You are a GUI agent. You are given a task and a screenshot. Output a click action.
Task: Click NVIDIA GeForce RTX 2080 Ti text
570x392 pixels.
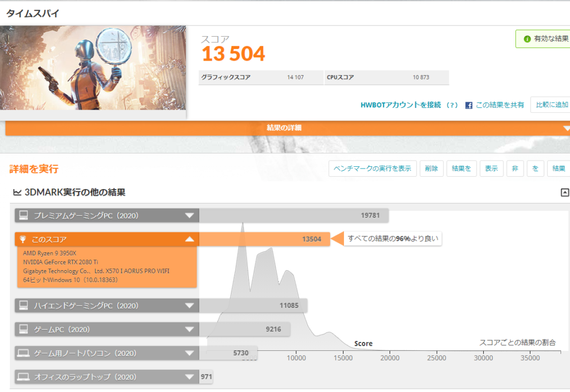(x=60, y=262)
